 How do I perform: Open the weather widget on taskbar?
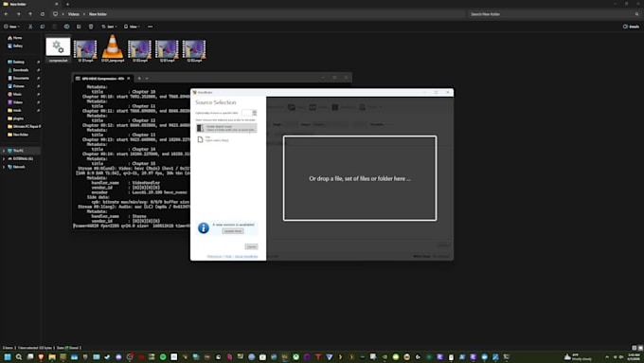(578, 356)
